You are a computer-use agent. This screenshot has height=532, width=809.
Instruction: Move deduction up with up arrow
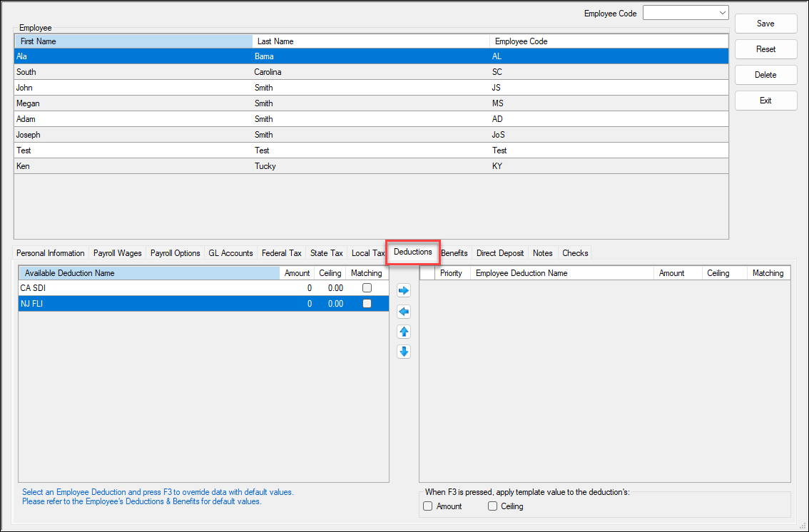(x=404, y=332)
